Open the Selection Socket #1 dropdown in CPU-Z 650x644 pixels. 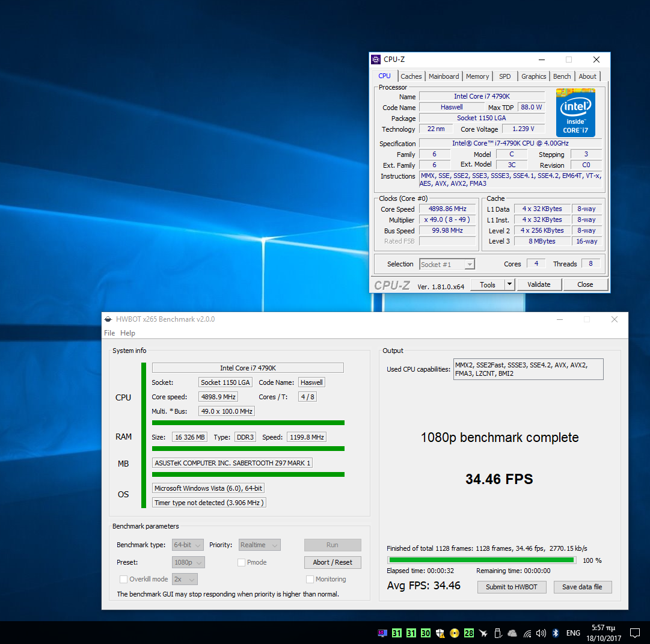pos(447,264)
